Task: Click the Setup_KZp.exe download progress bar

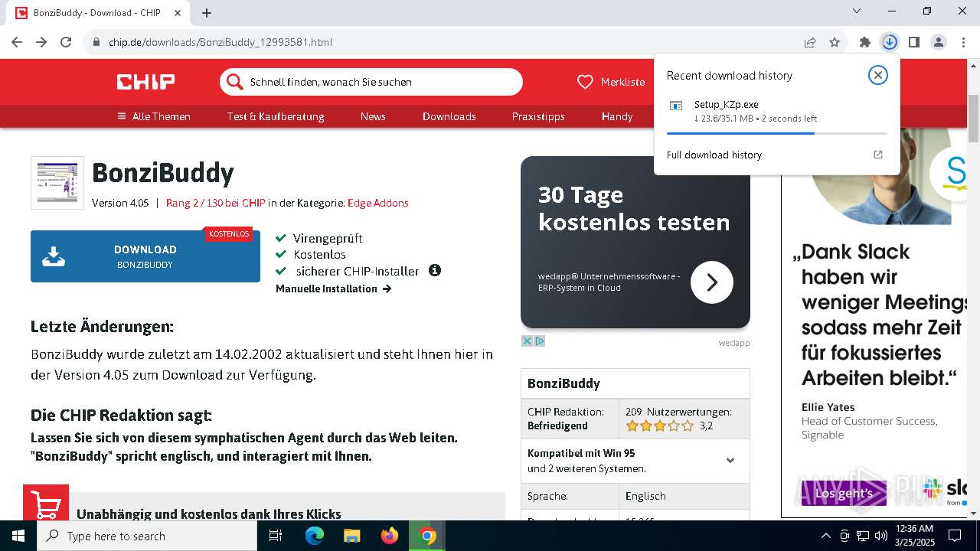Action: (x=776, y=133)
